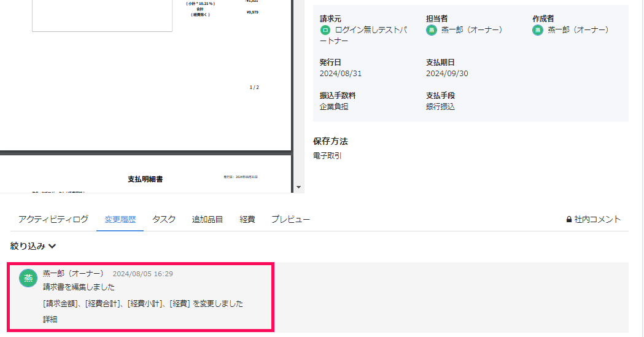Click the PDF preview scroll-down arrow

pos(298,187)
